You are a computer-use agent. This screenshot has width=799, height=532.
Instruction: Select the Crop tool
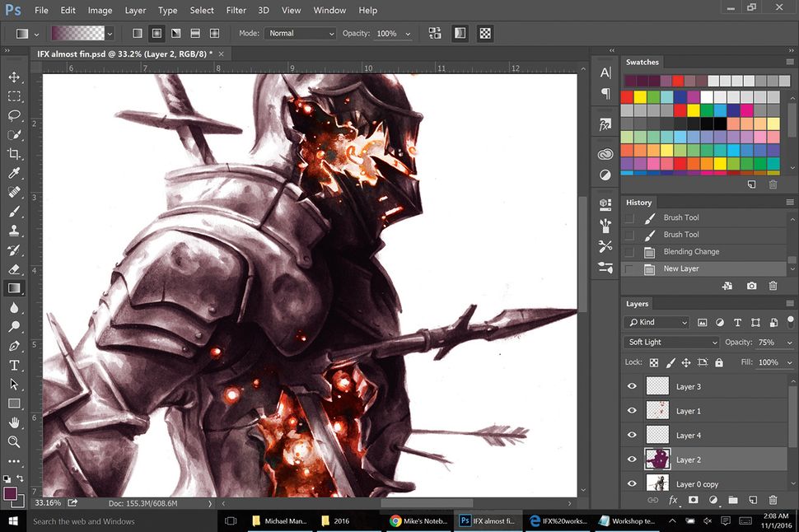coord(15,154)
